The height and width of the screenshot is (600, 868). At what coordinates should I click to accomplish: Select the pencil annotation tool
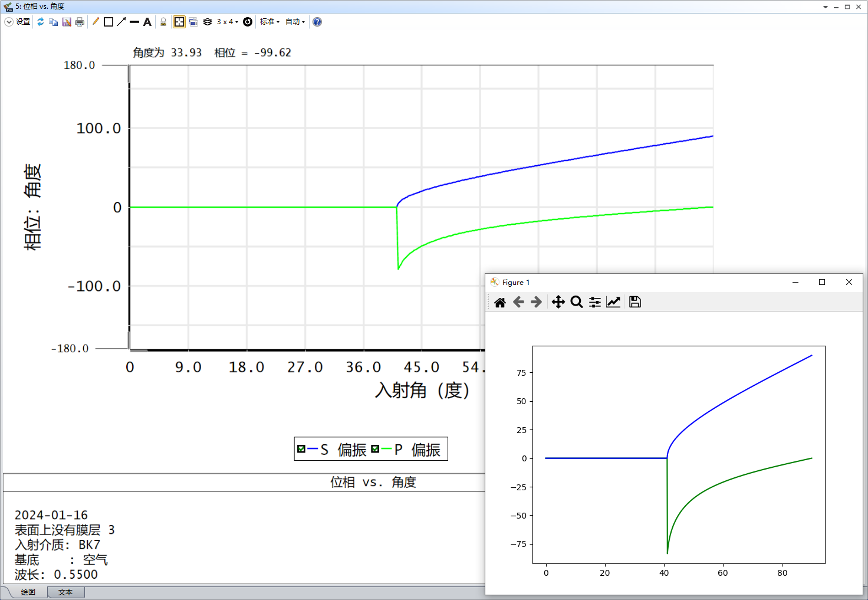96,22
